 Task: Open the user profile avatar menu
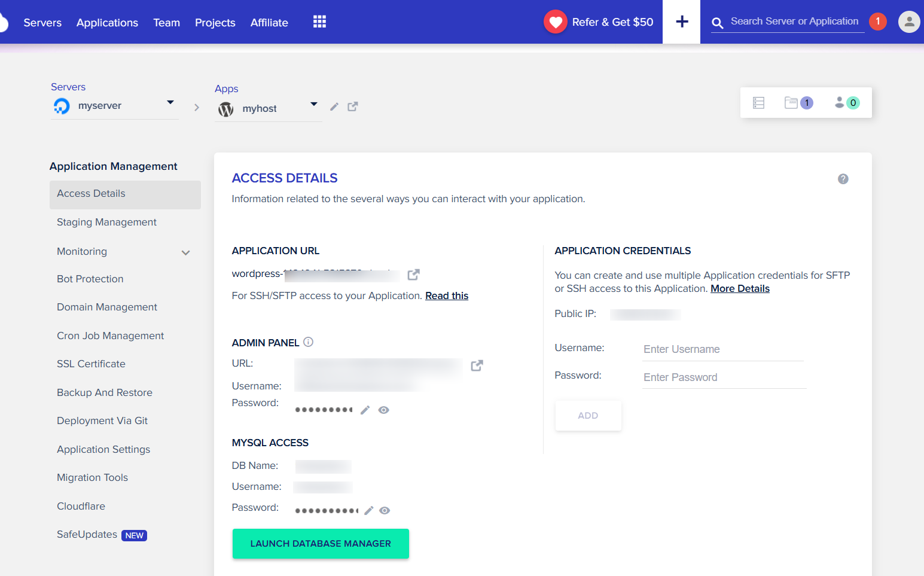tap(909, 22)
